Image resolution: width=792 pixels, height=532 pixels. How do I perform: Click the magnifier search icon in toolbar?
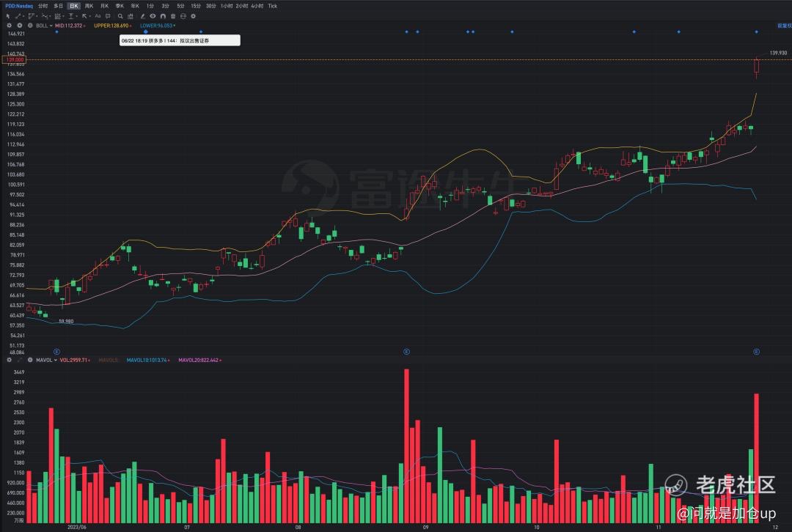click(120, 15)
